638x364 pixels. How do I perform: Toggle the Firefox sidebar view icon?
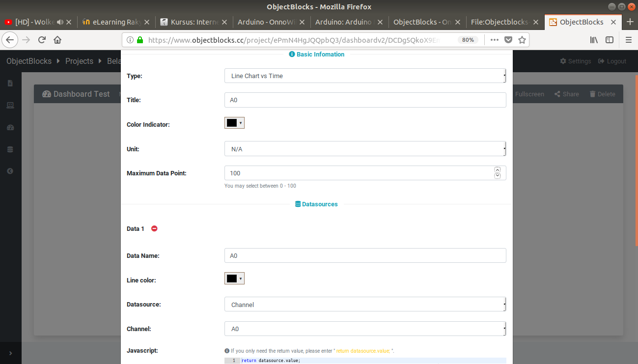coord(610,40)
